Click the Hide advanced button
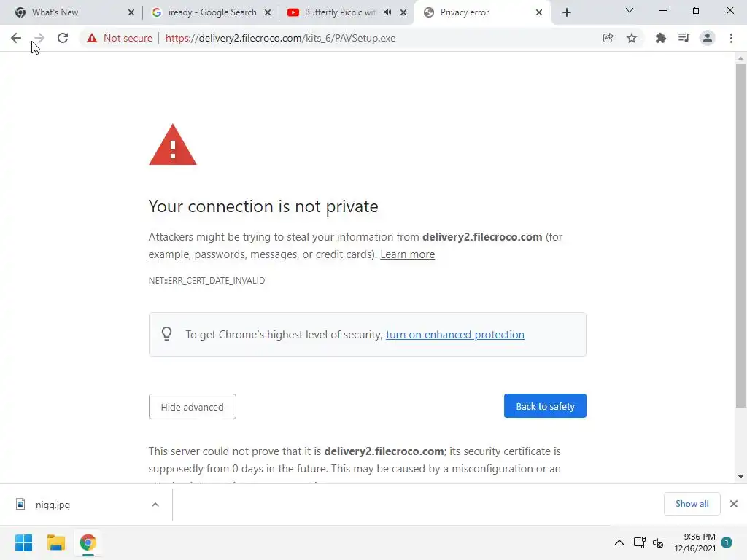The height and width of the screenshot is (560, 747). 192,407
